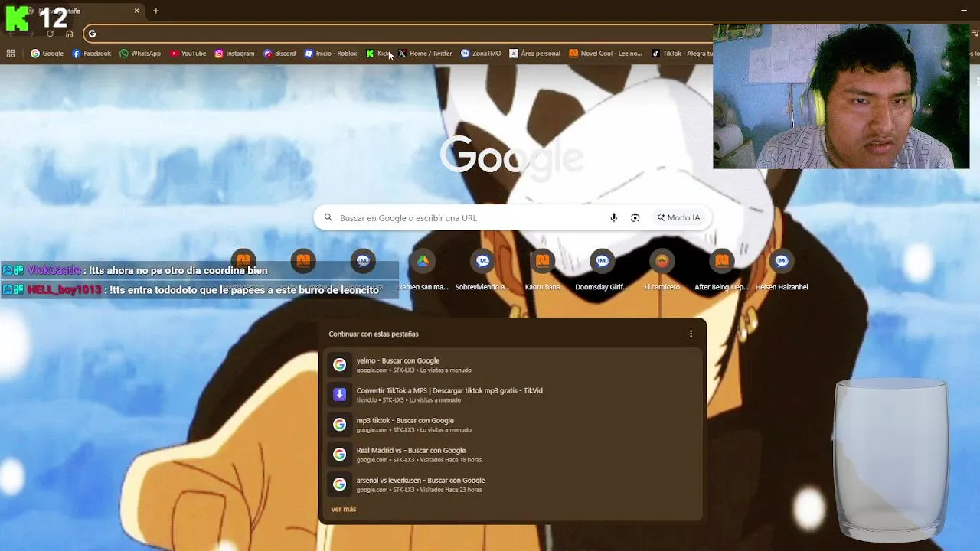Click the magnifier icon in search box
The height and width of the screenshot is (551, 980).
point(328,218)
